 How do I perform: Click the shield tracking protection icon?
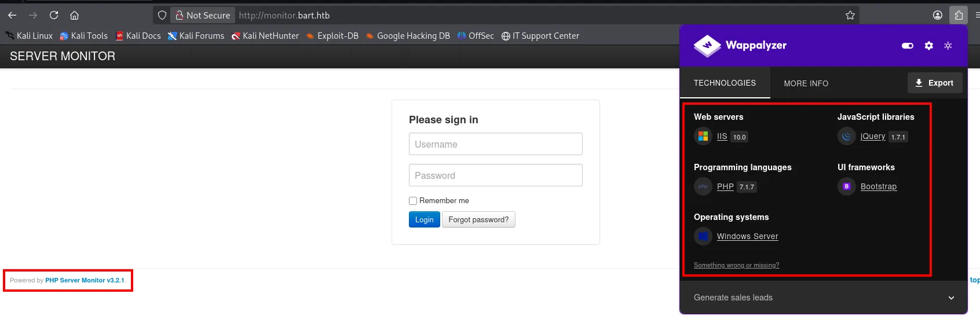(x=162, y=15)
